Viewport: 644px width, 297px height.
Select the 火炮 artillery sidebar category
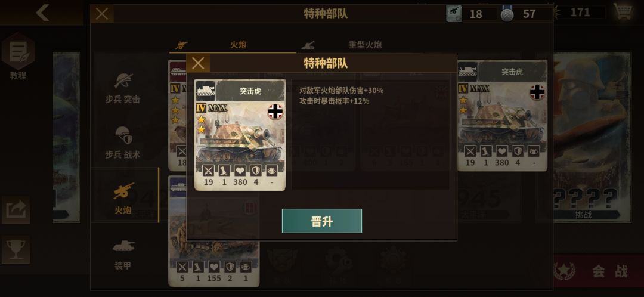click(x=123, y=198)
